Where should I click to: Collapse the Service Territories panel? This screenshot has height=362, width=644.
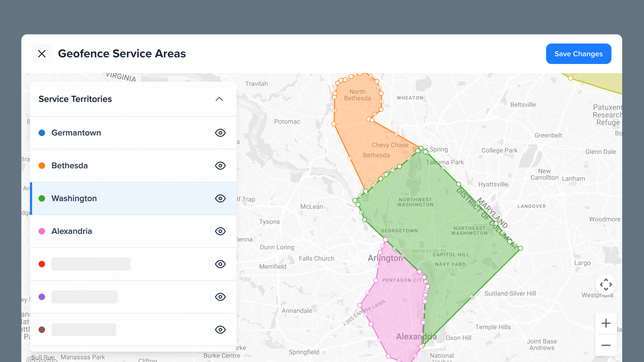click(x=219, y=99)
